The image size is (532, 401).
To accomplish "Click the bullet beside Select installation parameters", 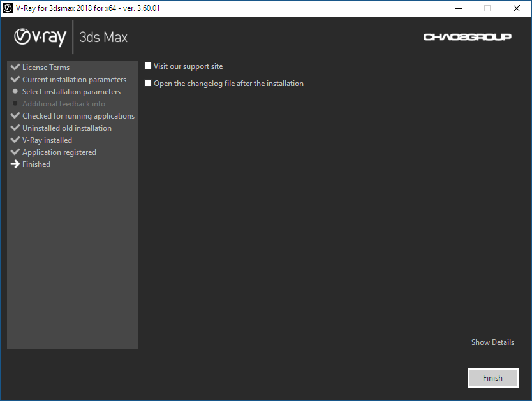I will point(15,91).
